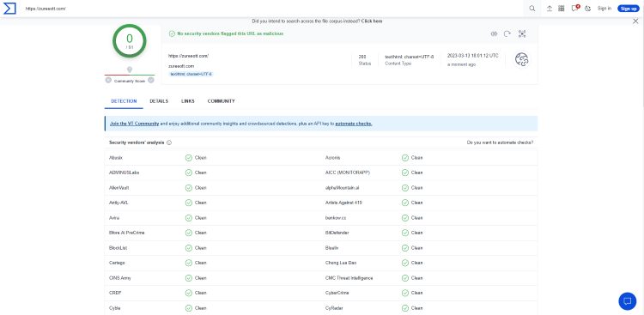Click the Clean check icon for Acronis
This screenshot has height=315, width=644.
coord(405,158)
